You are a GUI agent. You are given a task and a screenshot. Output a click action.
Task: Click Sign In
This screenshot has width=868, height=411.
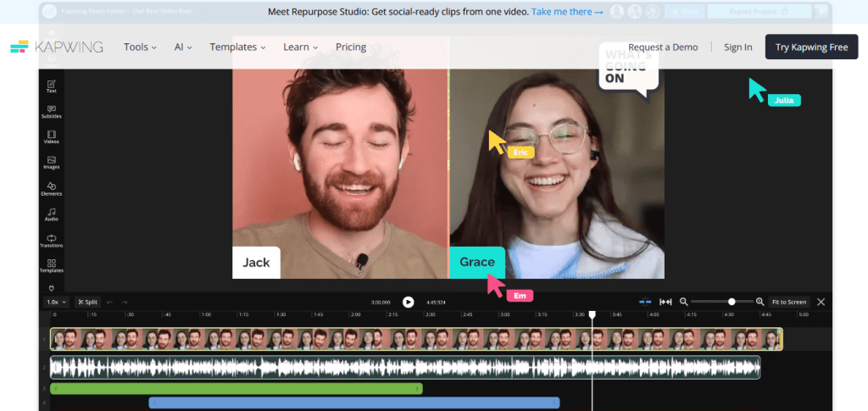[x=738, y=47]
